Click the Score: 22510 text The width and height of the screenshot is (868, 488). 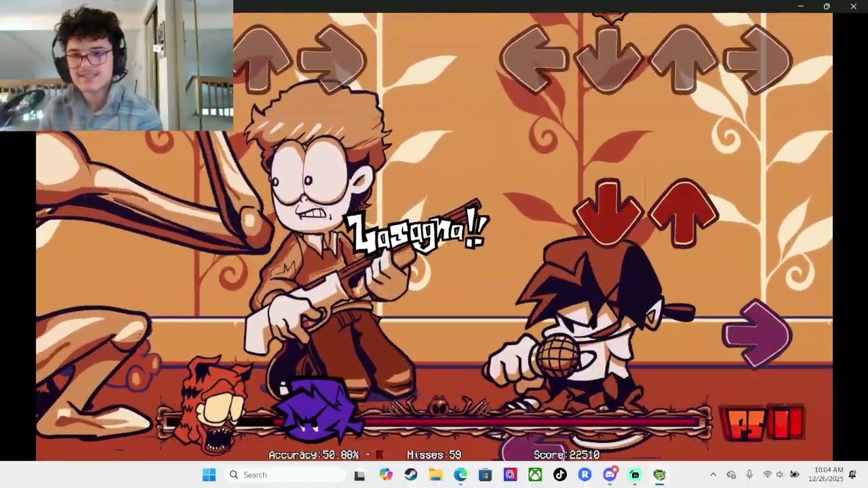566,455
